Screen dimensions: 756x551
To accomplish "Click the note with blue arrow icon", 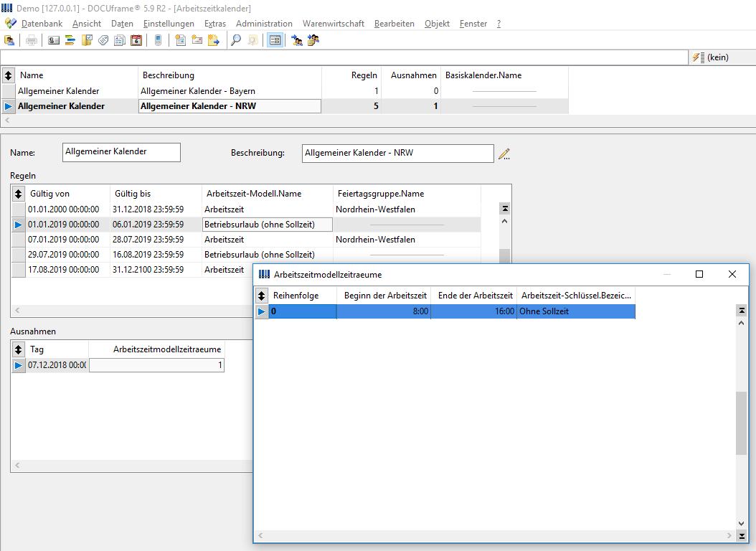I will (214, 40).
